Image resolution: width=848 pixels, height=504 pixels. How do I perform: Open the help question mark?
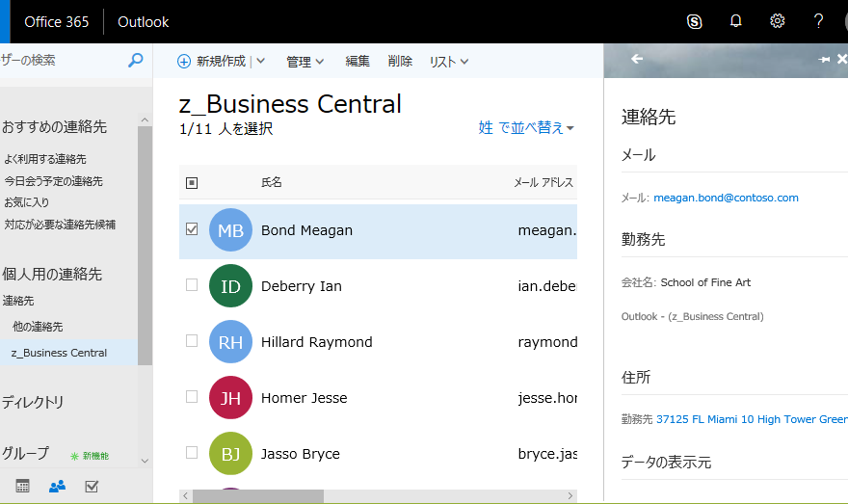(819, 21)
